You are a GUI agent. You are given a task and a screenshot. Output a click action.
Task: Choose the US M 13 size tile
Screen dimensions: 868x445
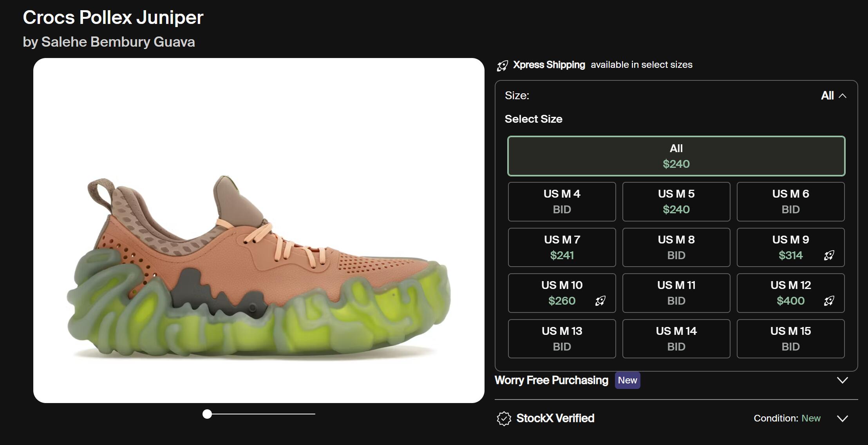(562, 339)
